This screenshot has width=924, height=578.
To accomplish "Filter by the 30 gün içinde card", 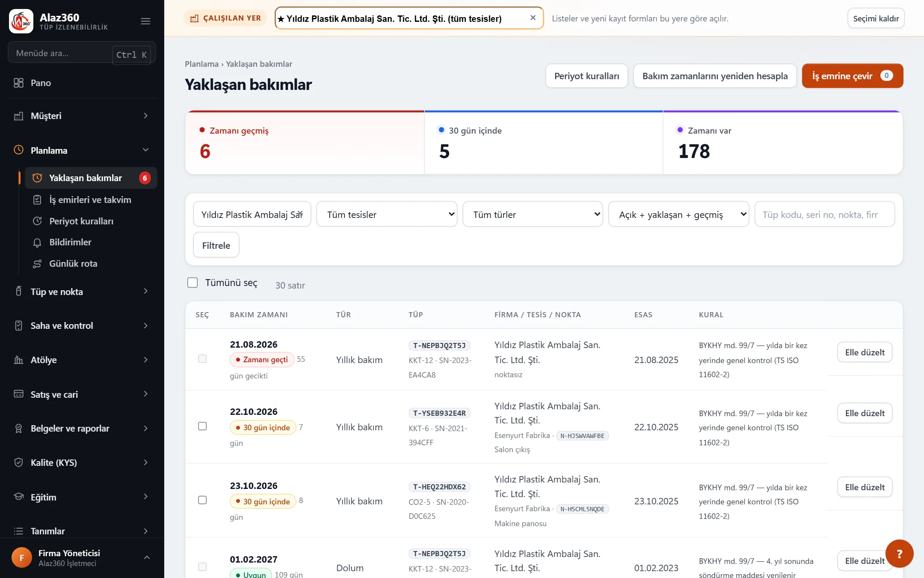I will 544,143.
